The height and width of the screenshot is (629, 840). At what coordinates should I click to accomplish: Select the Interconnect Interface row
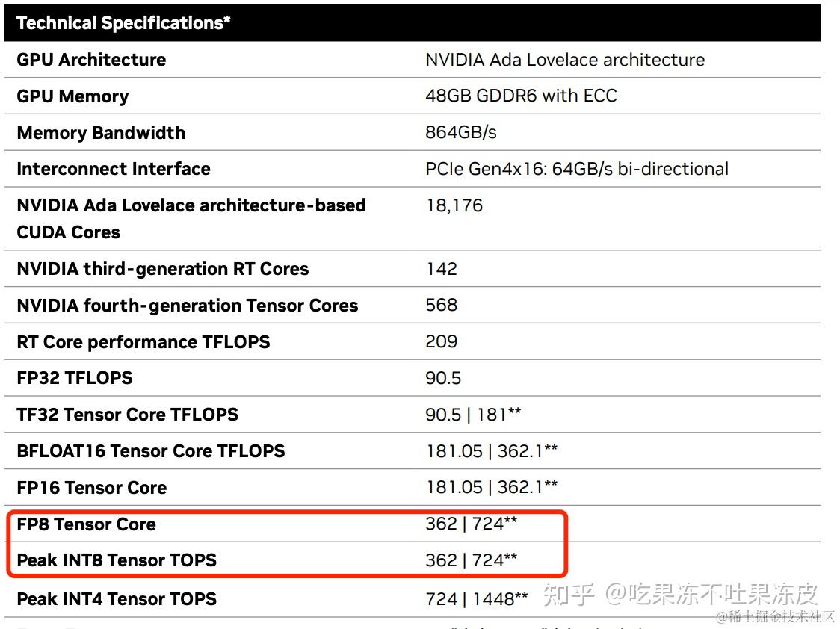113,169
